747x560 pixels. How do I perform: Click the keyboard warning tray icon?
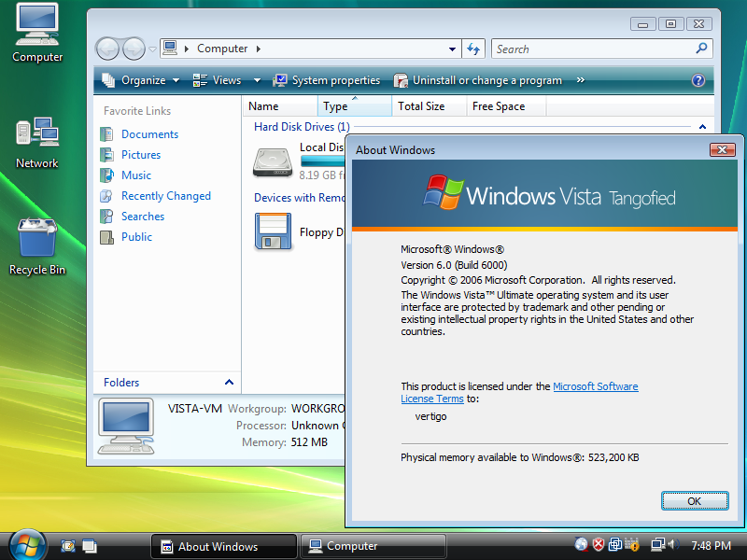coord(632,544)
